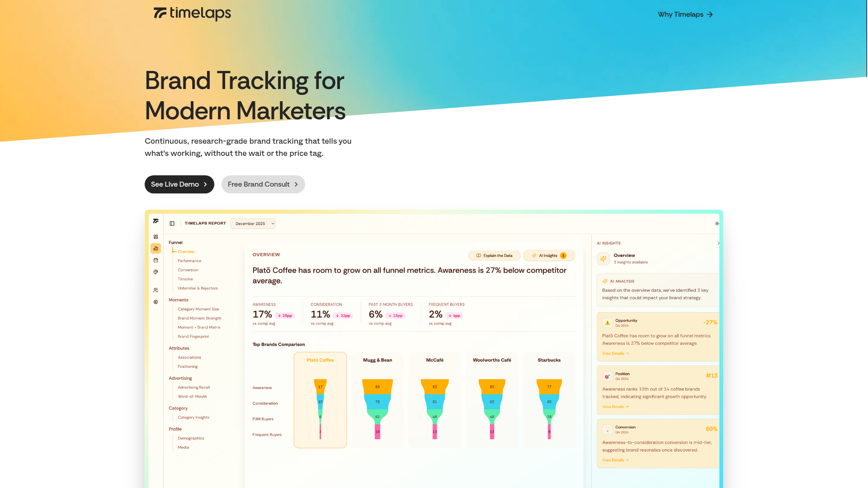
Task: Open the team members icon in the sidebar
Action: 156,290
